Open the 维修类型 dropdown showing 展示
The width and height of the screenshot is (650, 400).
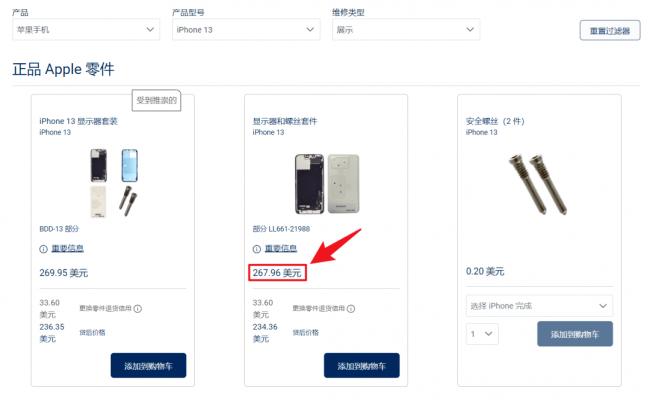[x=406, y=29]
